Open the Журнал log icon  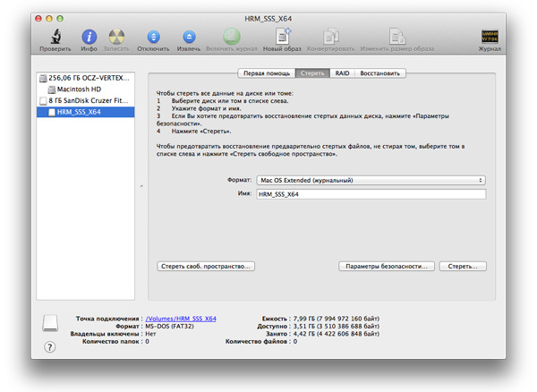[490, 38]
